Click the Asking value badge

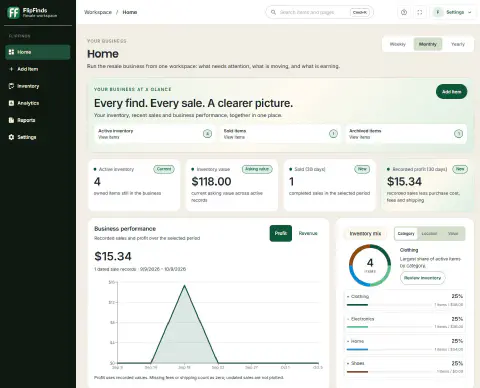(257, 169)
